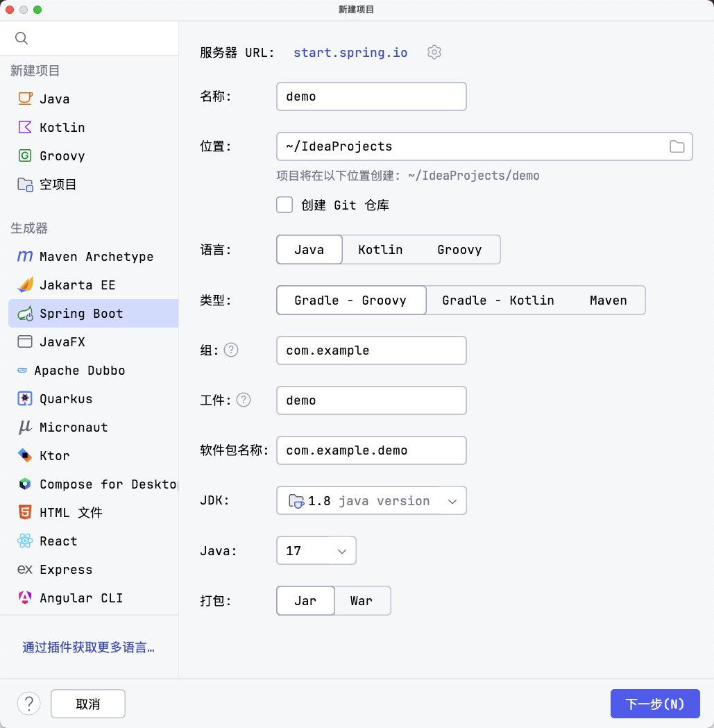The height and width of the screenshot is (728, 714).
Task: Show help for the 组 field
Action: coord(231,350)
